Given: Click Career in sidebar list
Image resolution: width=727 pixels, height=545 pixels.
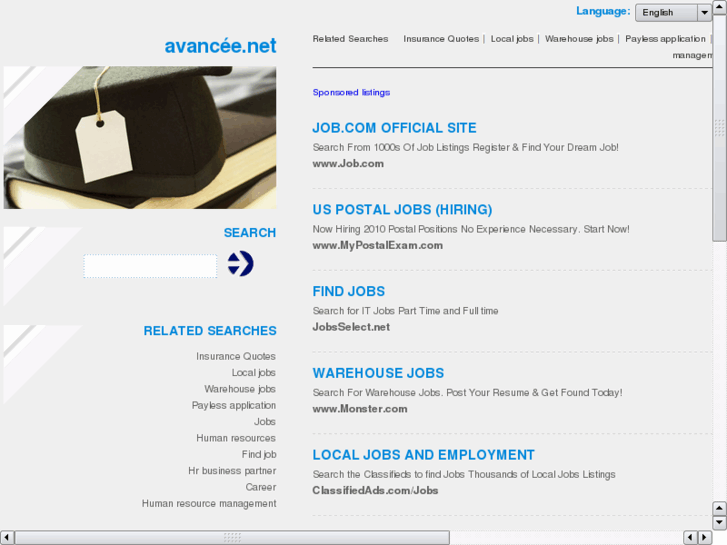Looking at the screenshot, I should 261,487.
